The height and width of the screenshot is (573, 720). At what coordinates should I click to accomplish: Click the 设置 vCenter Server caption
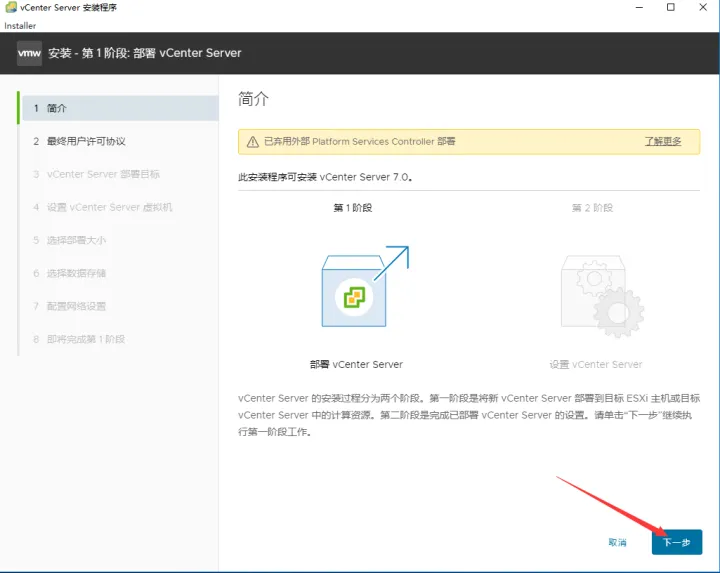point(596,365)
